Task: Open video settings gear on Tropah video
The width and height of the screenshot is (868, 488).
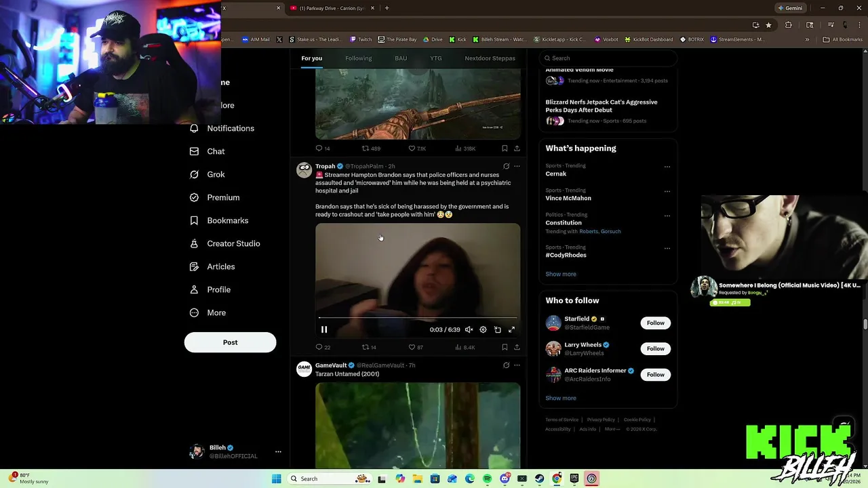Action: [x=483, y=329]
